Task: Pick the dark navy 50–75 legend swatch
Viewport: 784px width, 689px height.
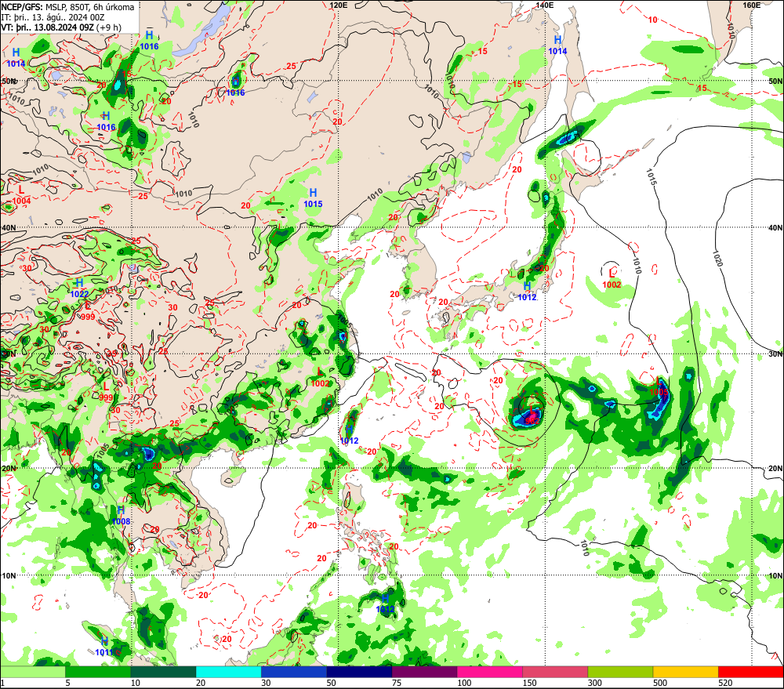Action: pos(359,672)
